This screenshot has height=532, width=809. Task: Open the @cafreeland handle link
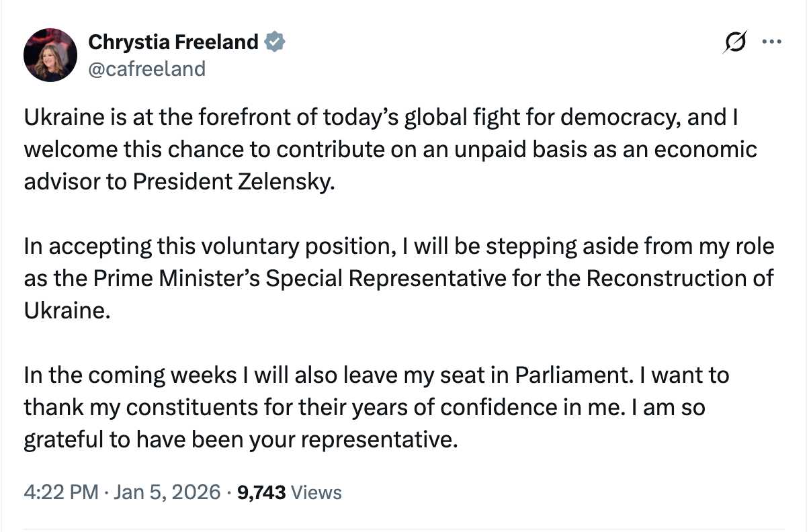coord(147,69)
